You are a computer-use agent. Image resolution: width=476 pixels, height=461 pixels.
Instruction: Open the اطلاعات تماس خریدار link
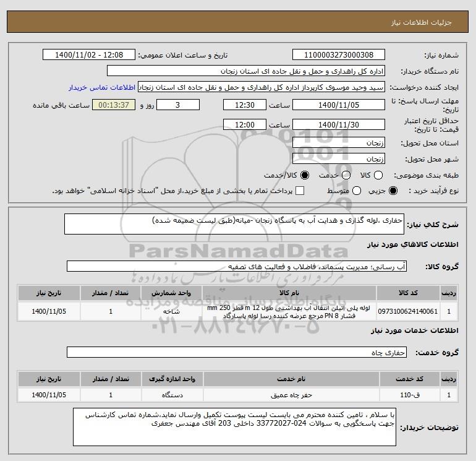(102, 87)
